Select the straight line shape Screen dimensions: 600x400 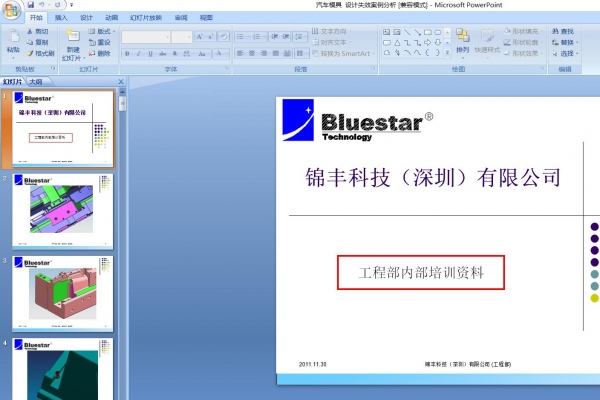[x=407, y=32]
